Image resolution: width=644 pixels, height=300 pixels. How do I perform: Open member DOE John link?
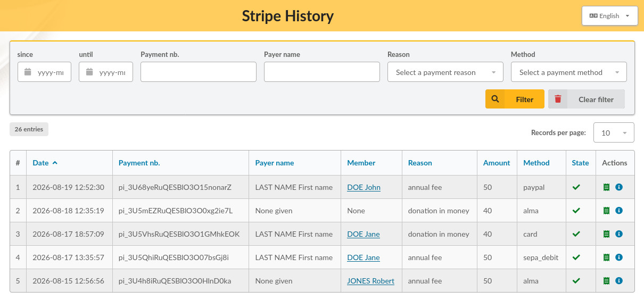(x=364, y=187)
